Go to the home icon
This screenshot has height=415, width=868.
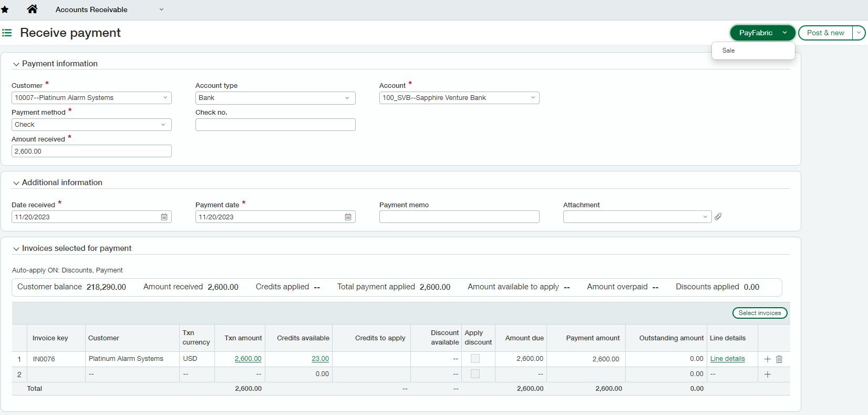pyautogui.click(x=32, y=9)
